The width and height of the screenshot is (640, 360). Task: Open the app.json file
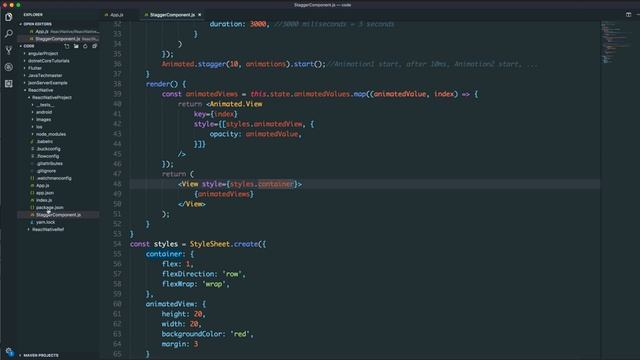click(x=44, y=193)
